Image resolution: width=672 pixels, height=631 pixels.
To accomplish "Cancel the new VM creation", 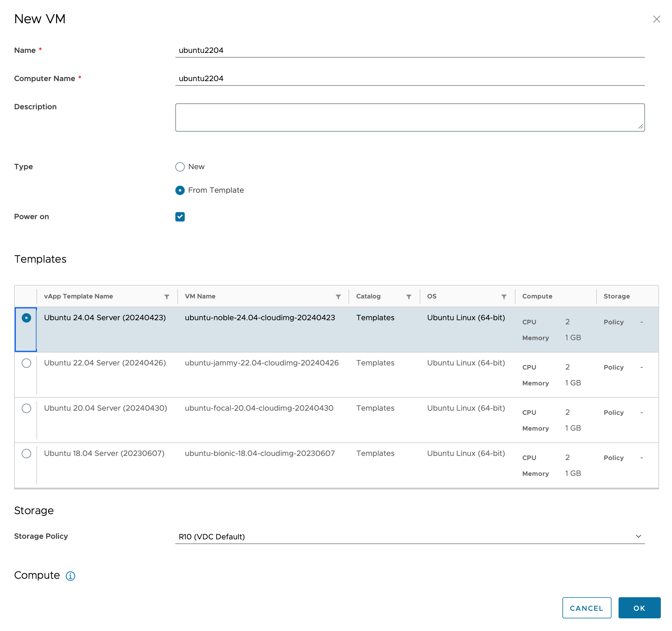I will 587,608.
